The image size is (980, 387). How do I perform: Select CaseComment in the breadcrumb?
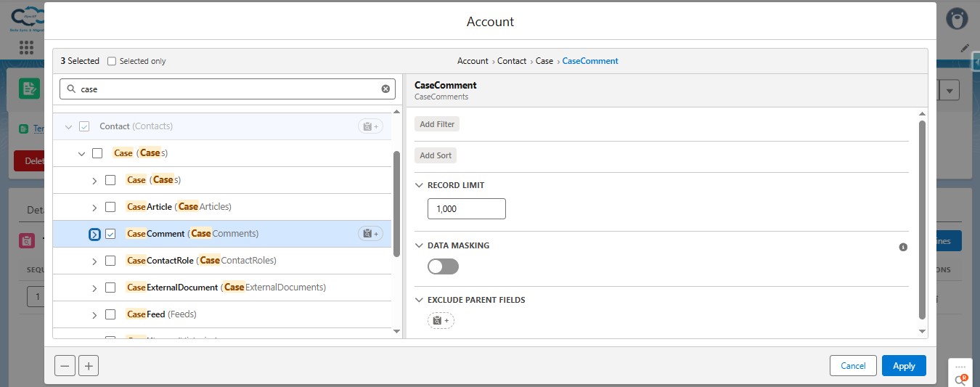point(590,61)
